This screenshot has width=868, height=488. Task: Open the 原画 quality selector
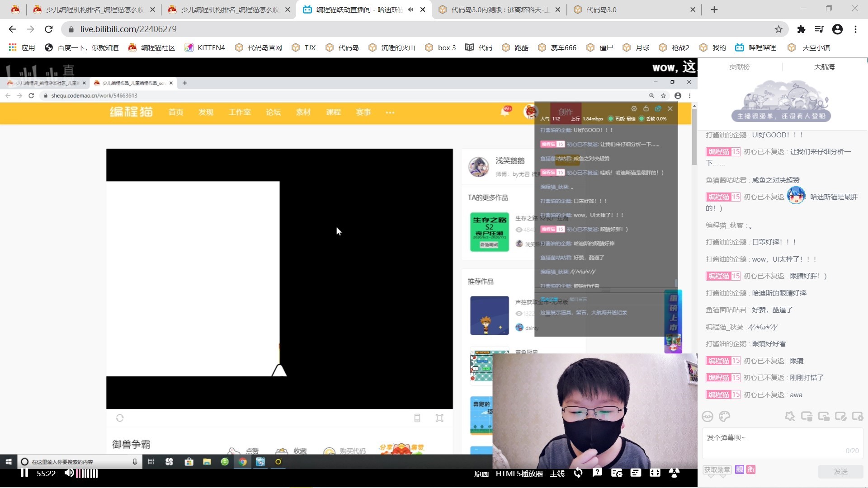point(481,474)
